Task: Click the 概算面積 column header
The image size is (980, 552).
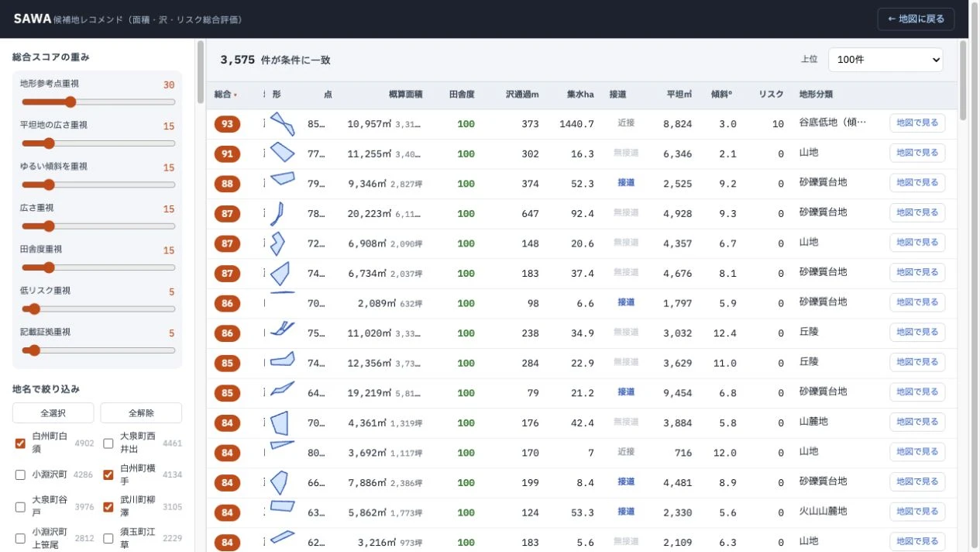Action: [405, 95]
